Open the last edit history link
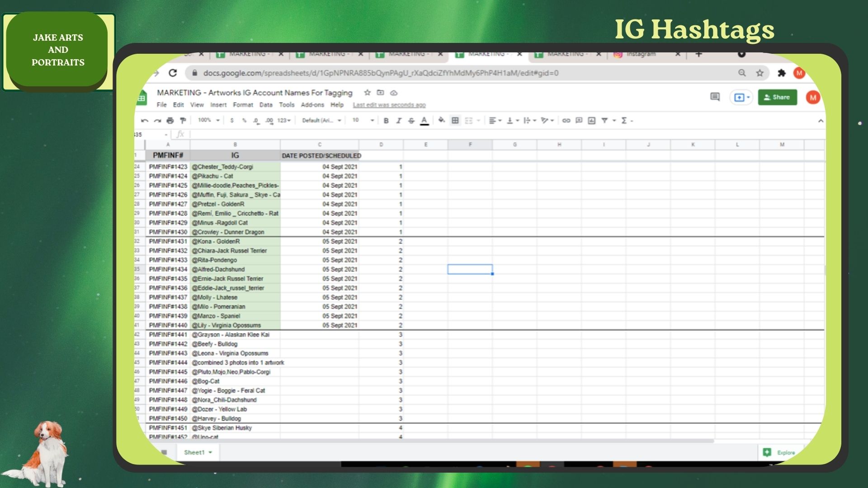Screen dimensions: 868x488 (389, 105)
